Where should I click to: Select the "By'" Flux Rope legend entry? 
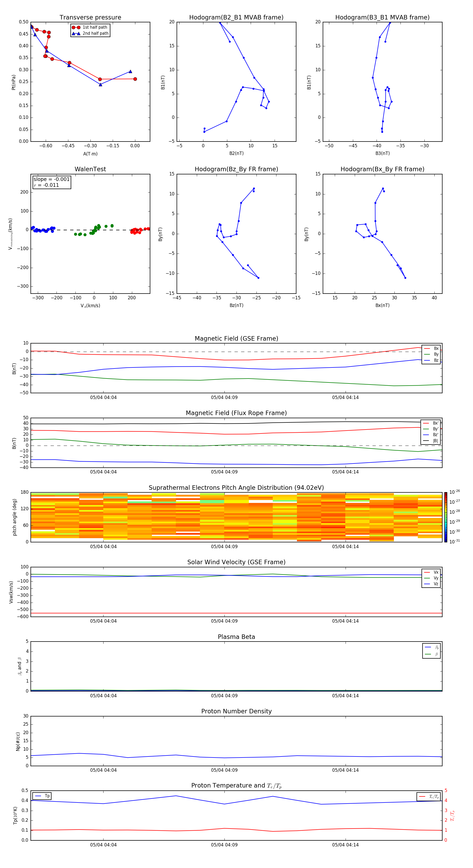pos(431,429)
